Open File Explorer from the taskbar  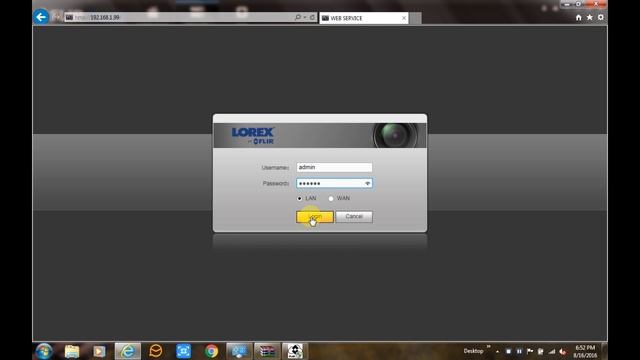pos(72,351)
